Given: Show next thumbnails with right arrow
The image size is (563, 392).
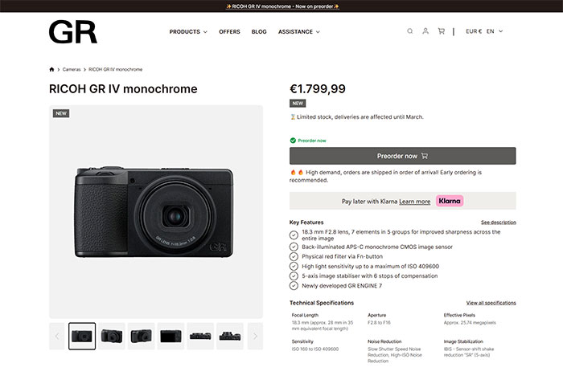Looking at the screenshot, I should click(x=255, y=336).
